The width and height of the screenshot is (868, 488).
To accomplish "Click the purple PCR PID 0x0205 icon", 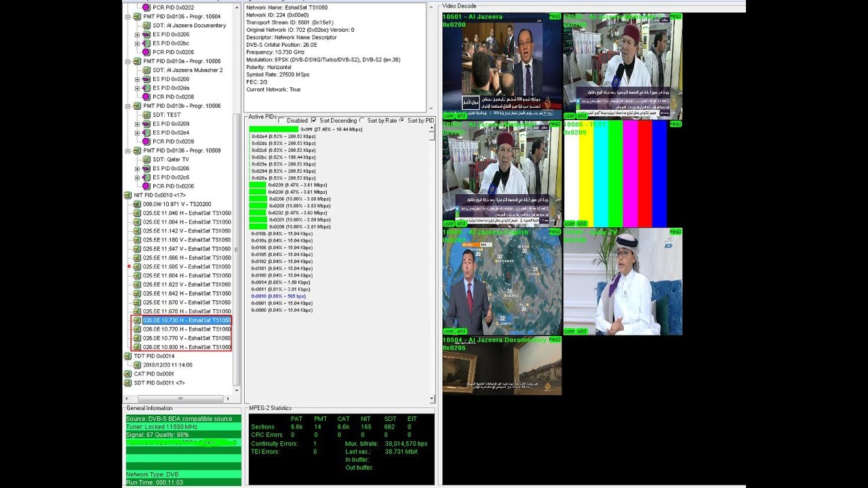I will [146, 52].
